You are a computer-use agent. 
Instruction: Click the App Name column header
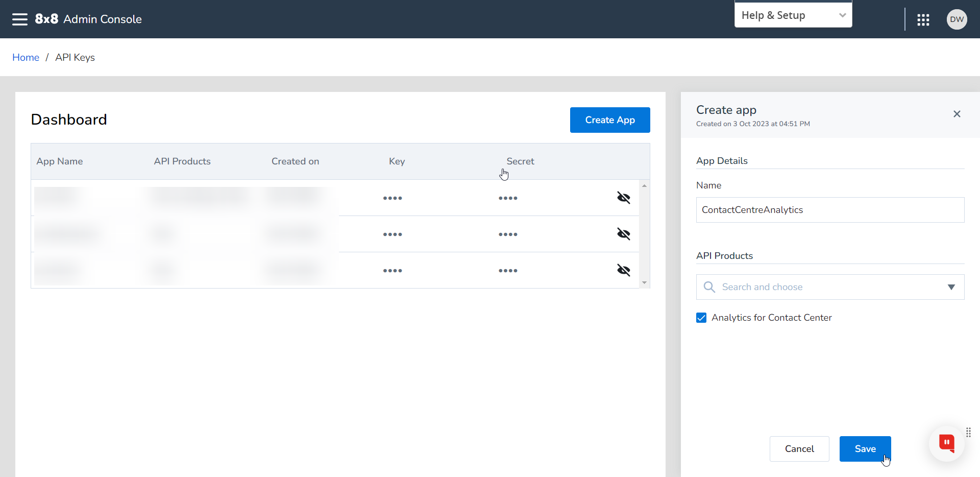coord(60,161)
